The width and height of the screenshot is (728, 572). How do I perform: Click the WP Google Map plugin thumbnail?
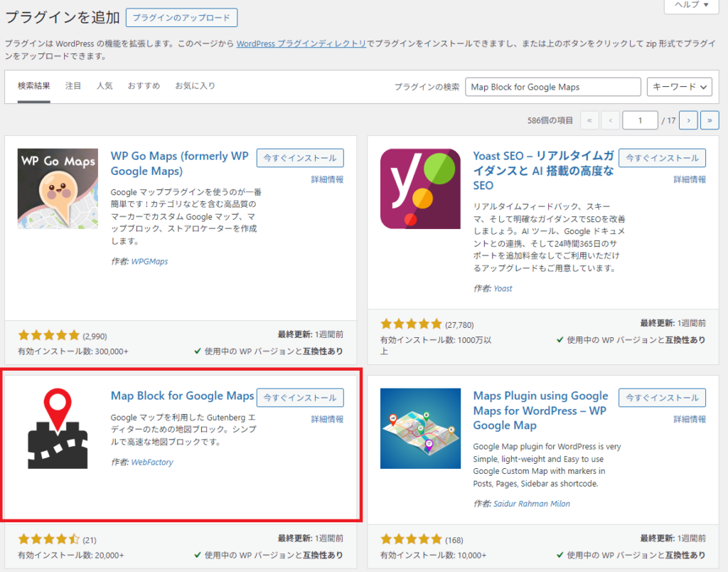(420, 428)
